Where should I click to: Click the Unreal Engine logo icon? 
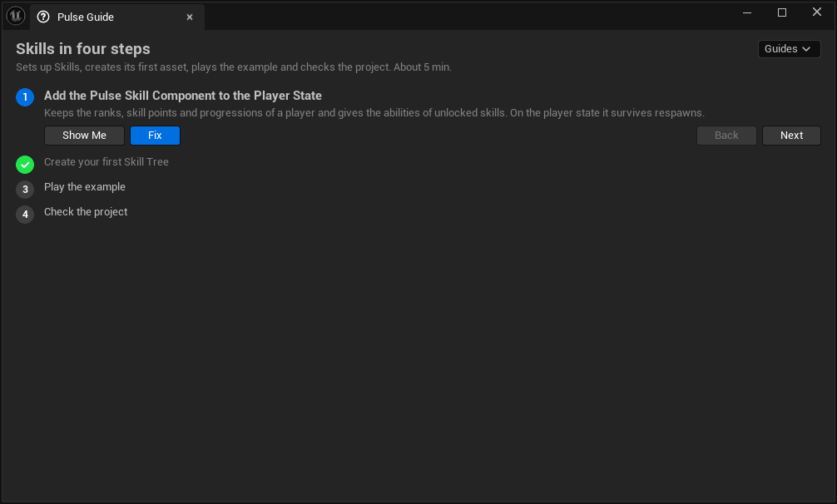(16, 16)
